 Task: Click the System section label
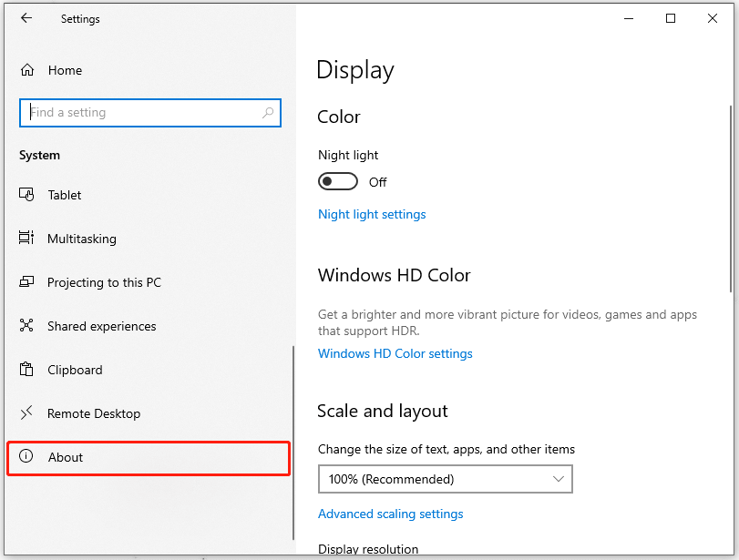tap(39, 155)
